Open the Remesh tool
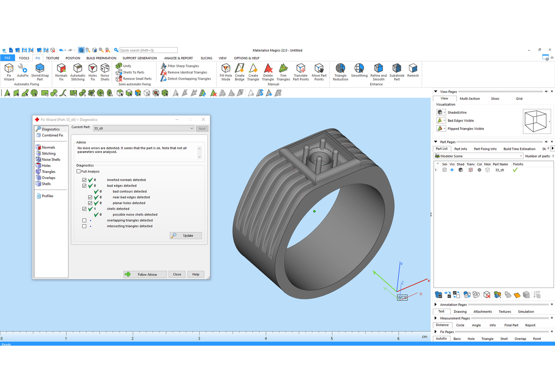This screenshot has width=555, height=392. point(413,70)
